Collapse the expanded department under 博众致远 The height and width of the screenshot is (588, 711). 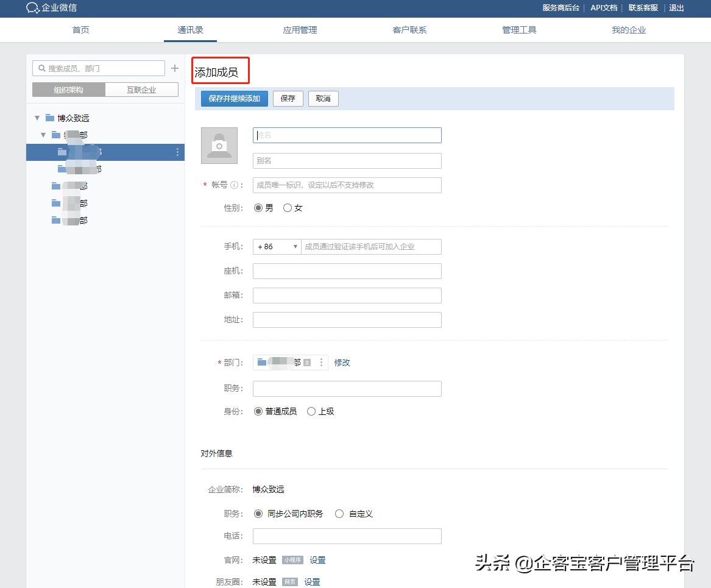(43, 135)
